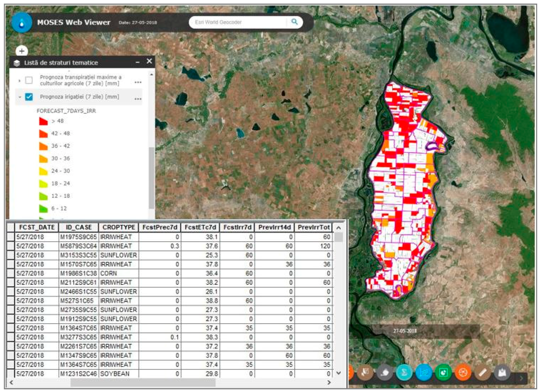
Task: Enable the Prognoza transpirației maxime layer checkbox
Action: coord(29,80)
